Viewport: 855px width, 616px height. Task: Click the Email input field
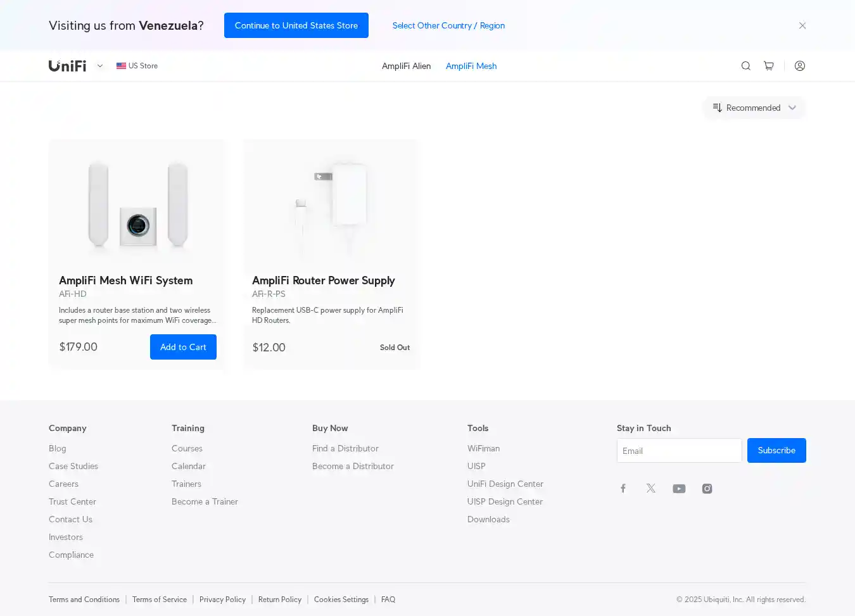coord(679,451)
